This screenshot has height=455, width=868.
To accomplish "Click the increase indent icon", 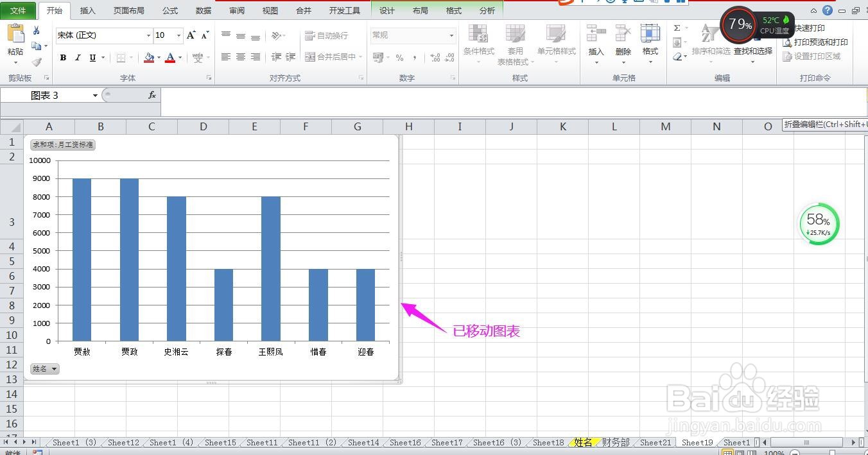I will tap(291, 57).
